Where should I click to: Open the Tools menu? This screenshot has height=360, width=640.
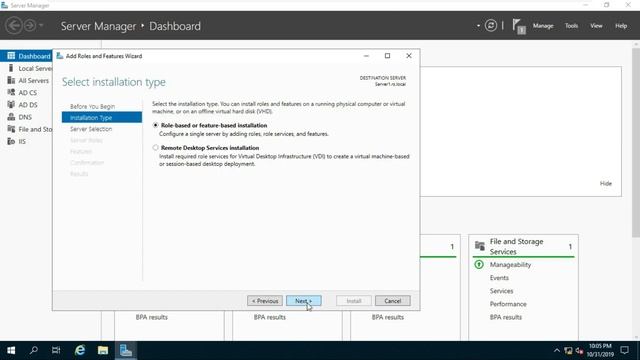pos(571,26)
